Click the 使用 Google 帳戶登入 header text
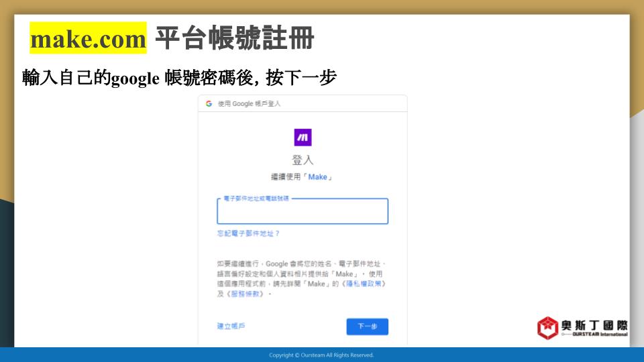644x362 pixels. tap(249, 103)
